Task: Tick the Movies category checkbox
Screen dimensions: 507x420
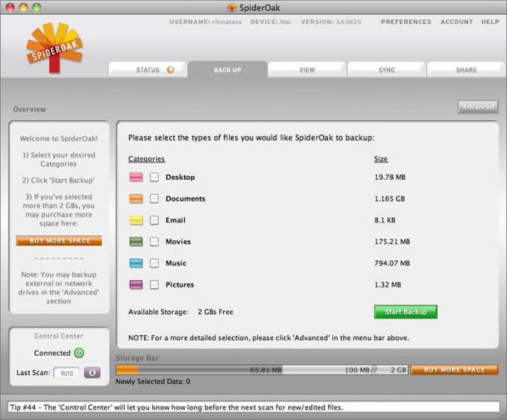Action: [x=154, y=242]
